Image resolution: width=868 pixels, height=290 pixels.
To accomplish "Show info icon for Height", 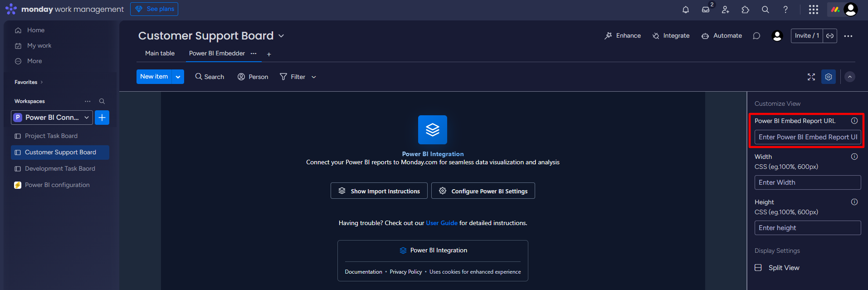I will 854,202.
